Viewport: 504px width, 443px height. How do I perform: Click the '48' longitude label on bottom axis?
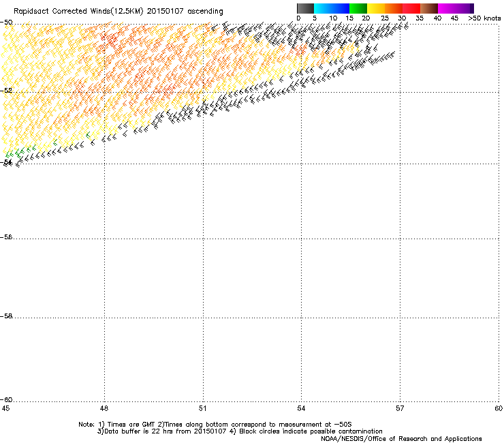click(104, 408)
